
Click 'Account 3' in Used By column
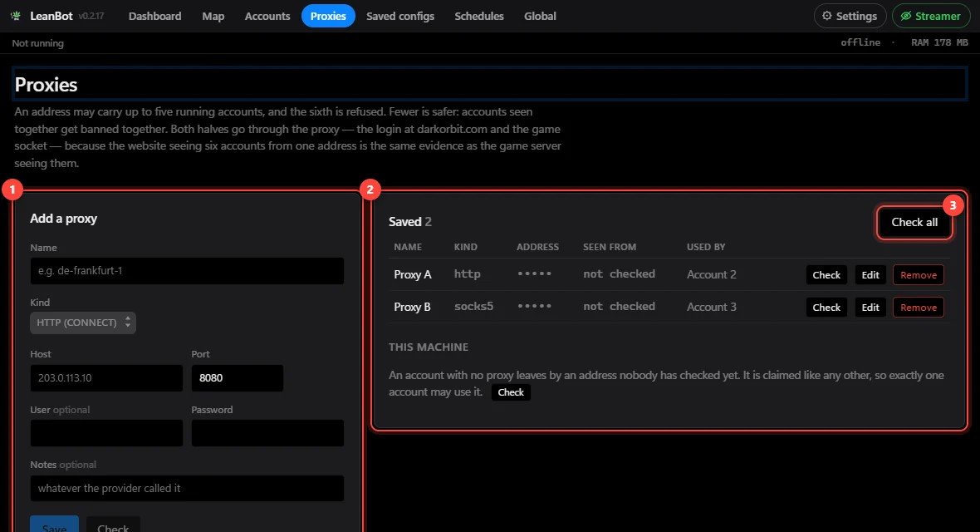pyautogui.click(x=711, y=308)
